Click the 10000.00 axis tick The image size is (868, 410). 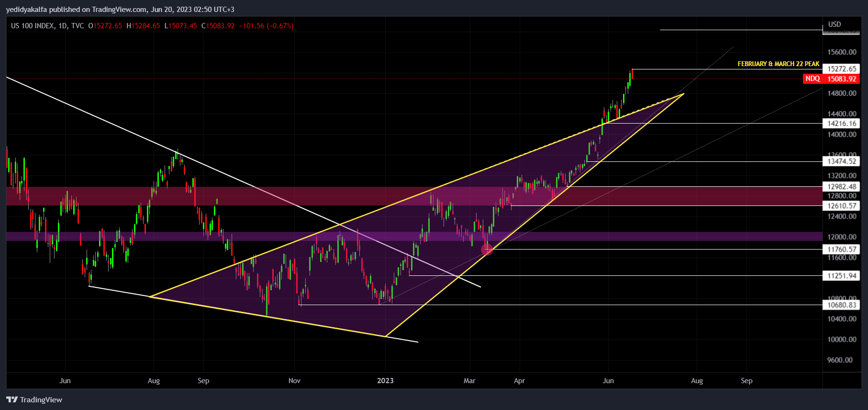pyautogui.click(x=842, y=340)
